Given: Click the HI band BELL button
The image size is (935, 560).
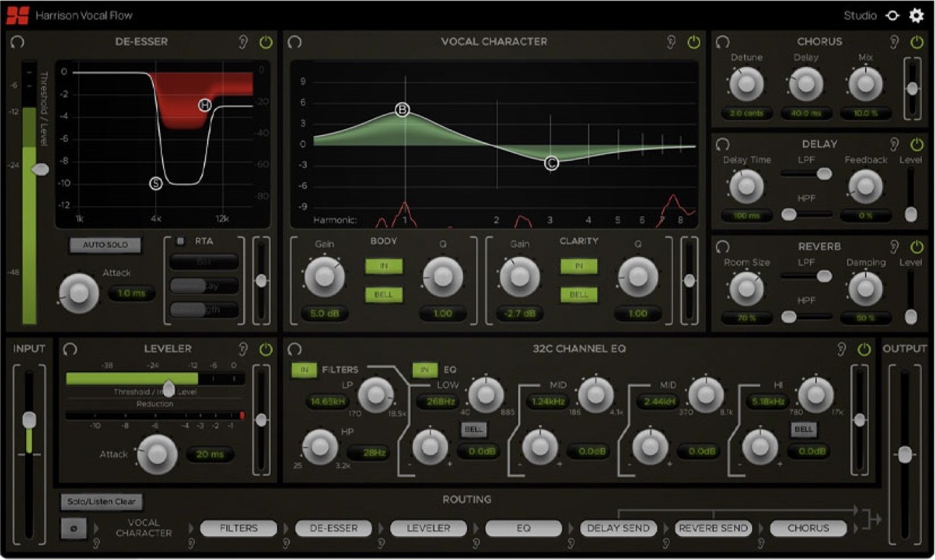Looking at the screenshot, I should 804,429.
